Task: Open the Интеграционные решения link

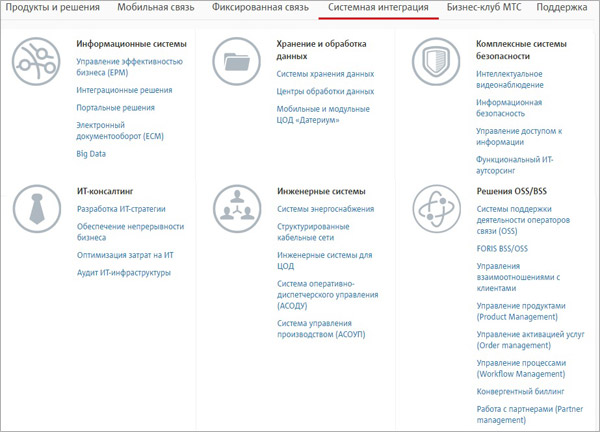Action: click(x=124, y=90)
